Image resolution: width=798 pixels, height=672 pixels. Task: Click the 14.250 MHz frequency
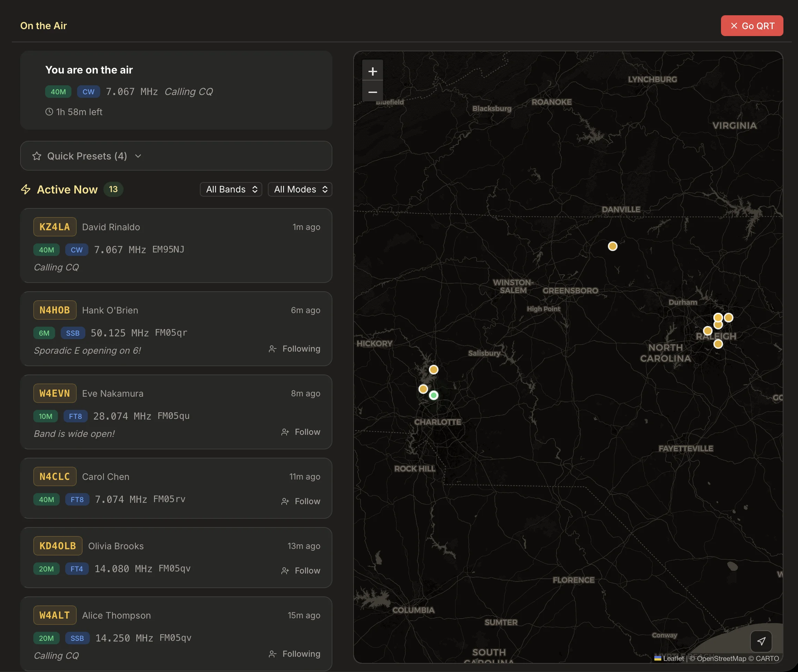tap(124, 638)
